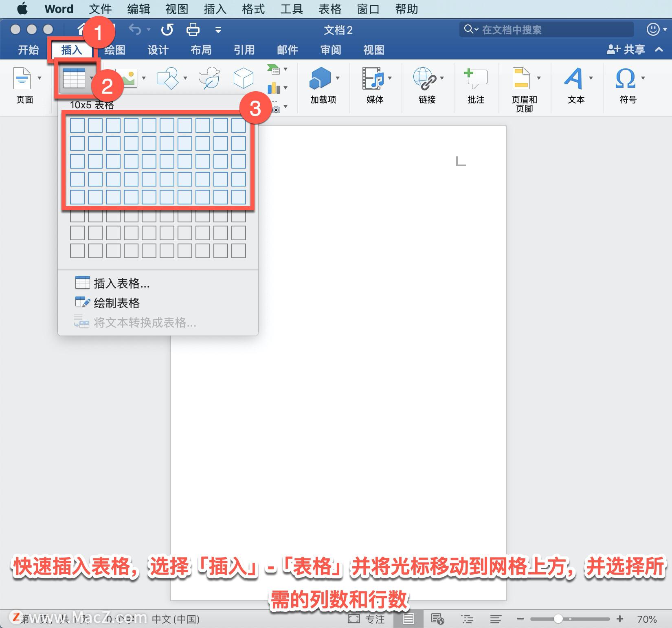Insert a media clip from the ribbon
Viewport: 672px width, 628px height.
click(x=373, y=79)
